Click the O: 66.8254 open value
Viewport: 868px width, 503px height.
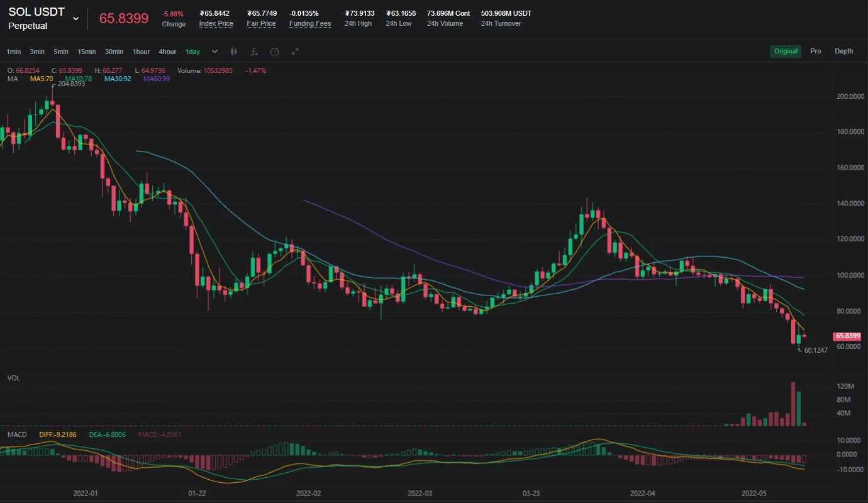23,70
